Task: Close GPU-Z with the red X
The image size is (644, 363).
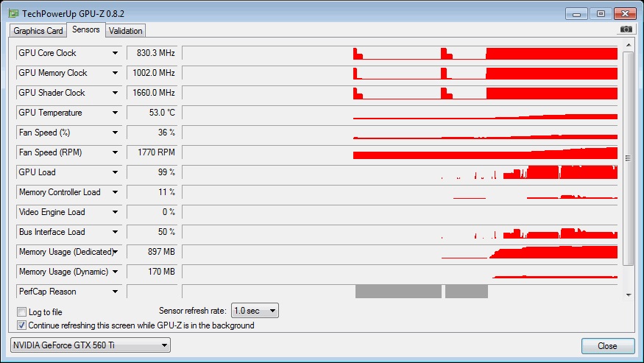Action: (625, 14)
